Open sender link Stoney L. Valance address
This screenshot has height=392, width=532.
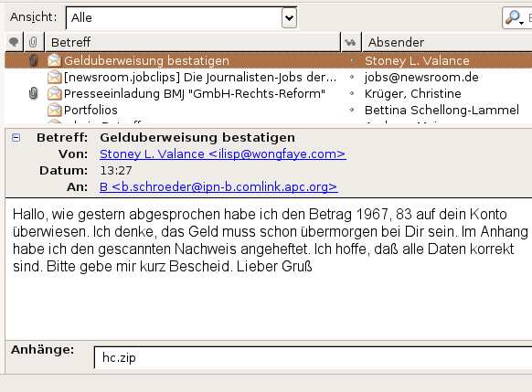point(223,154)
